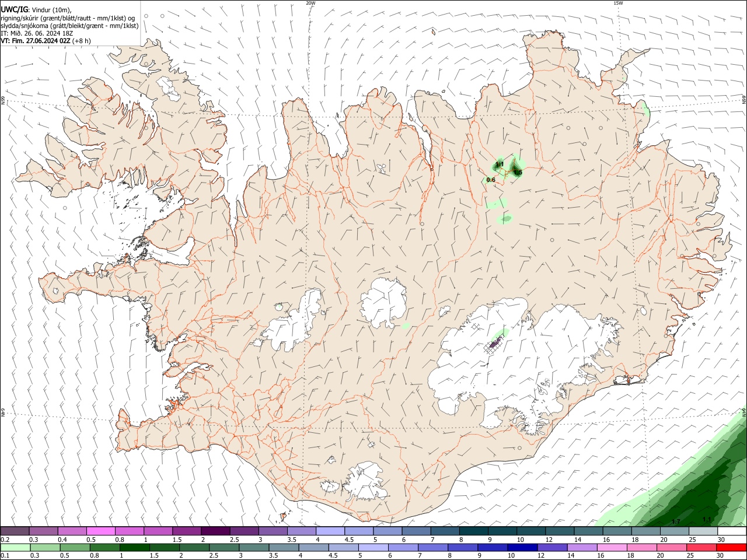Screen dimensions: 747x560
Task: Click the "slydda/snjókoma" legend description line
Action: coord(69,26)
